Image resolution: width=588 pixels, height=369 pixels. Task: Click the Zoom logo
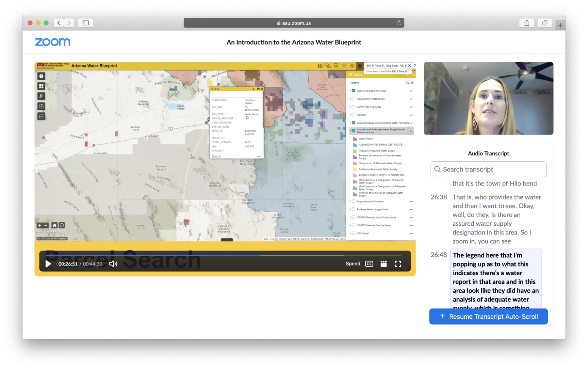click(53, 42)
